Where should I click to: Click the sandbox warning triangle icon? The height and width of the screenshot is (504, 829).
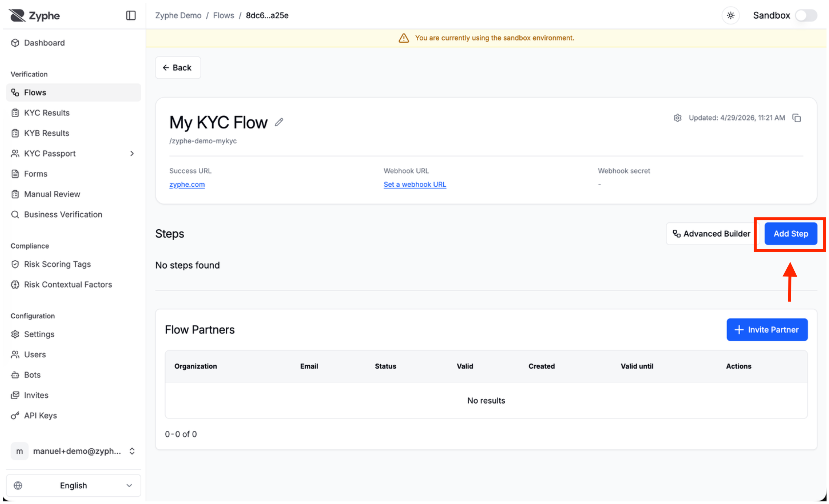click(x=404, y=38)
